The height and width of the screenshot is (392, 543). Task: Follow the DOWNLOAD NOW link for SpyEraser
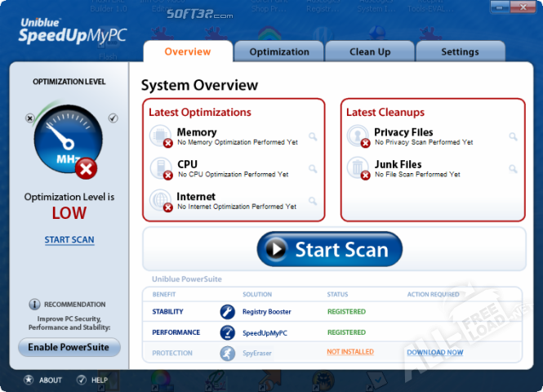[x=434, y=353]
